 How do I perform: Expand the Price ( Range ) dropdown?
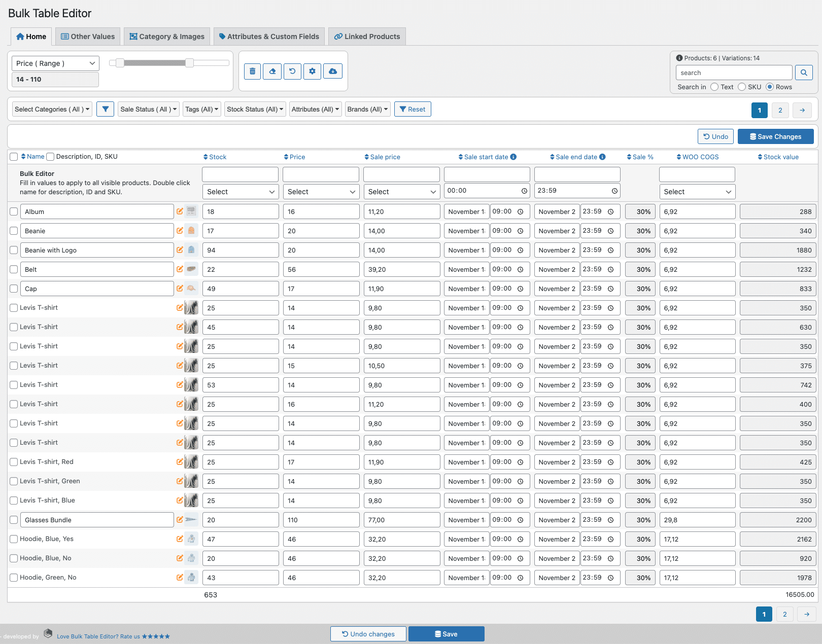55,63
